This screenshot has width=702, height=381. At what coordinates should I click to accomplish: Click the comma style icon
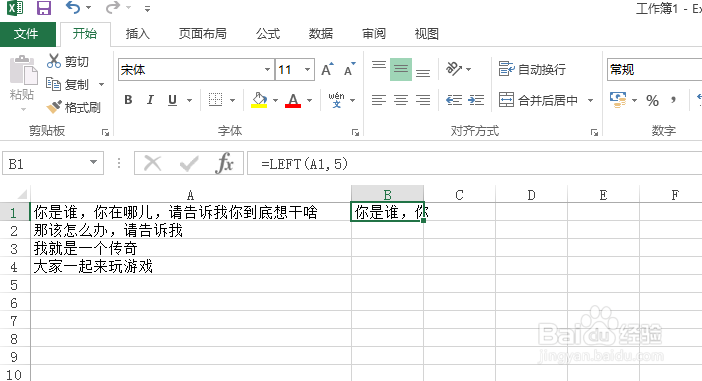(x=673, y=100)
